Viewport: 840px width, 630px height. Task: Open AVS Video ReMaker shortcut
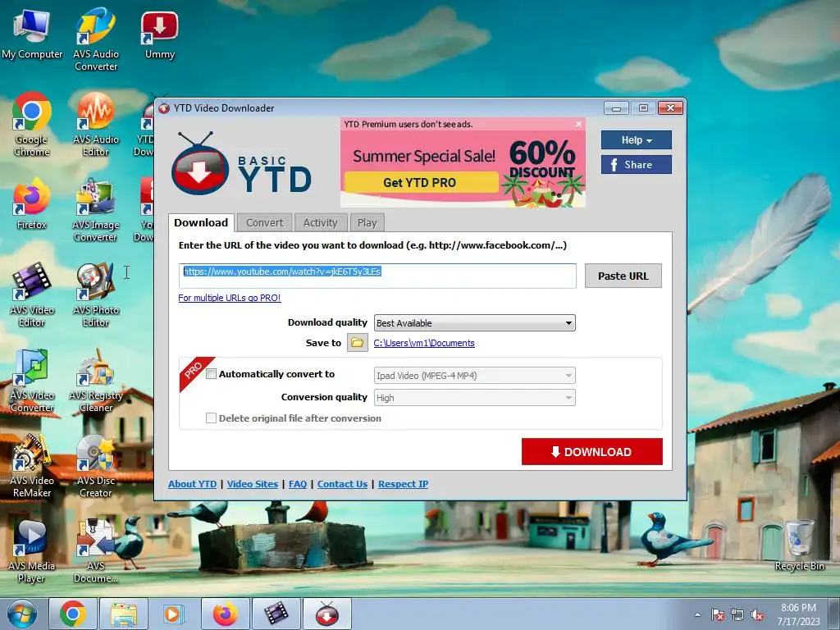[32, 466]
